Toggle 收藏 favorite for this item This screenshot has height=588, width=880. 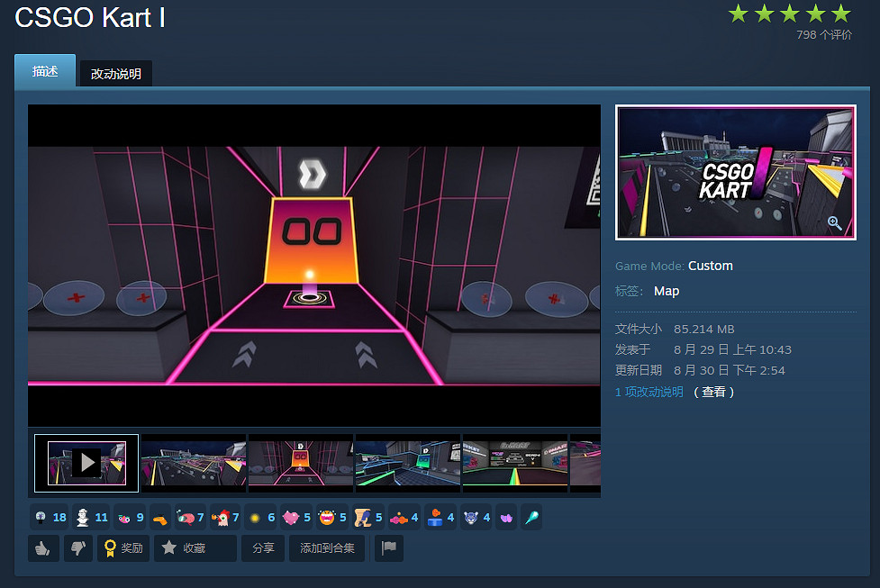195,547
